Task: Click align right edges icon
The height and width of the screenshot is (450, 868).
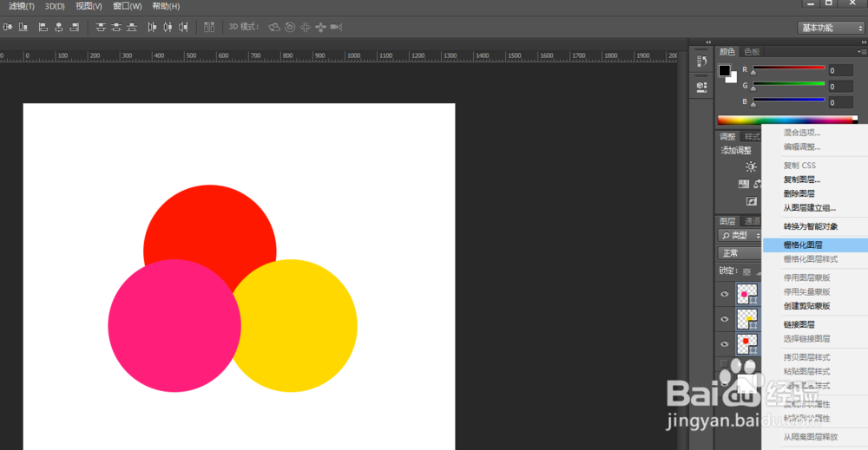Action: [x=74, y=27]
